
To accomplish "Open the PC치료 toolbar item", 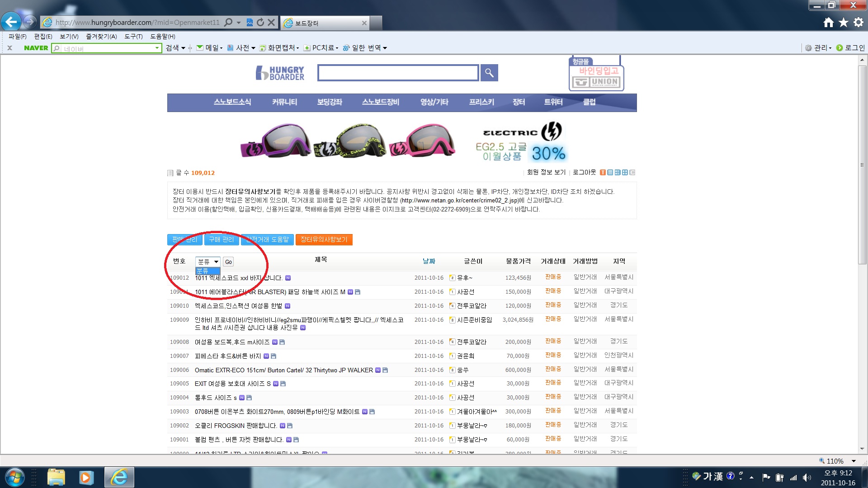I will [320, 48].
